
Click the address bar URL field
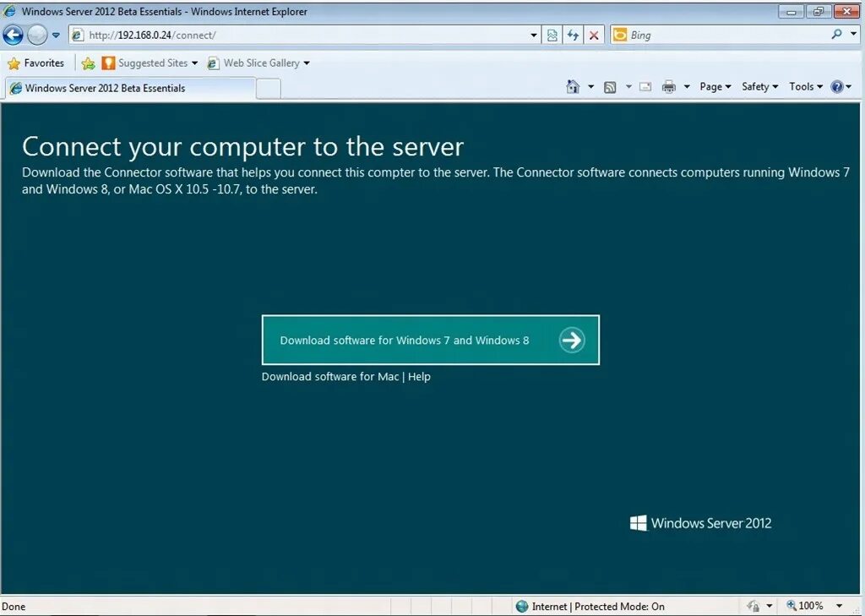point(303,35)
